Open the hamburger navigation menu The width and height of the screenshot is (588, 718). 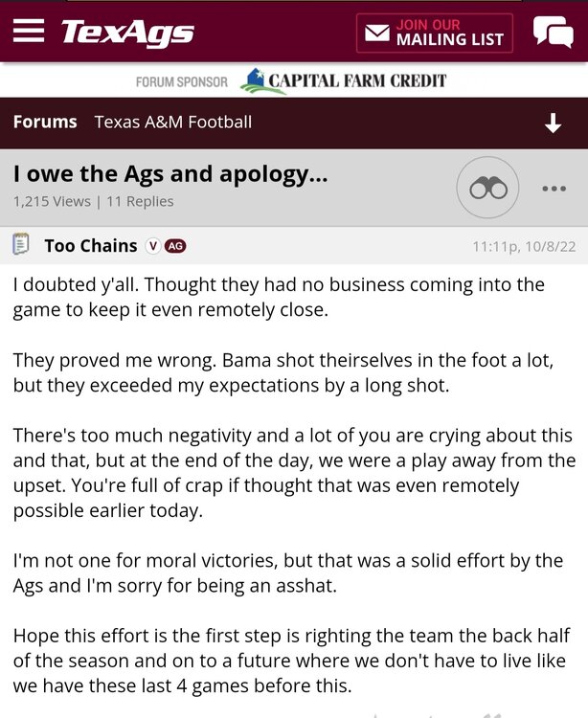pos(29,31)
